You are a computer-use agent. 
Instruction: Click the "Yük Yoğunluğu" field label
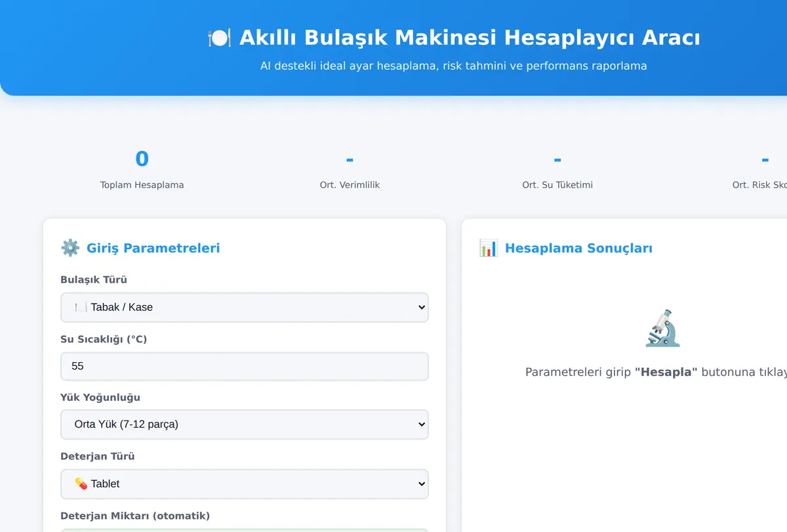[100, 398]
